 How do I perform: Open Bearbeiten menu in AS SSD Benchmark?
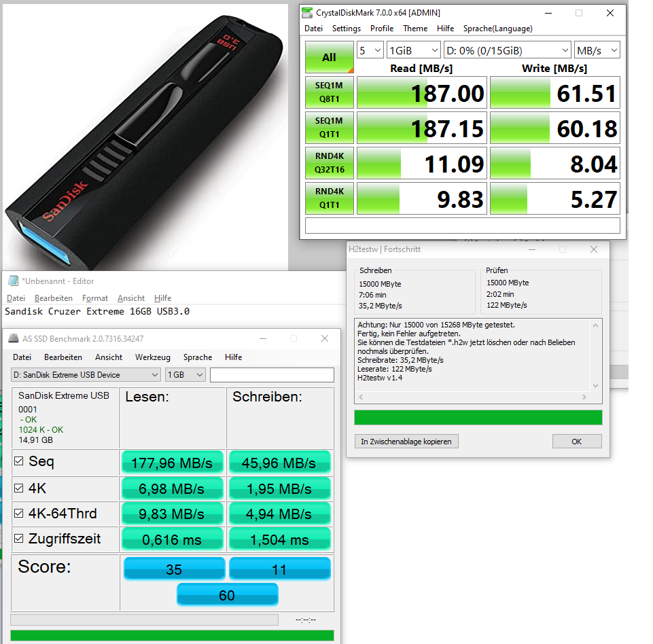coord(63,357)
